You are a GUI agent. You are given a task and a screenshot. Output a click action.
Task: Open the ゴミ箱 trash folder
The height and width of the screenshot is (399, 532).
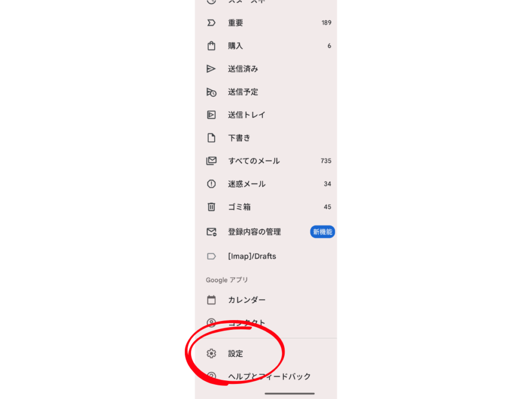[x=266, y=207]
